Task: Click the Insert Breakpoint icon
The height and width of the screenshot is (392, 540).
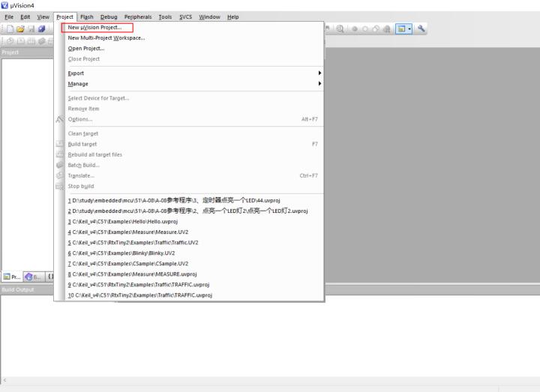Action: point(354,29)
